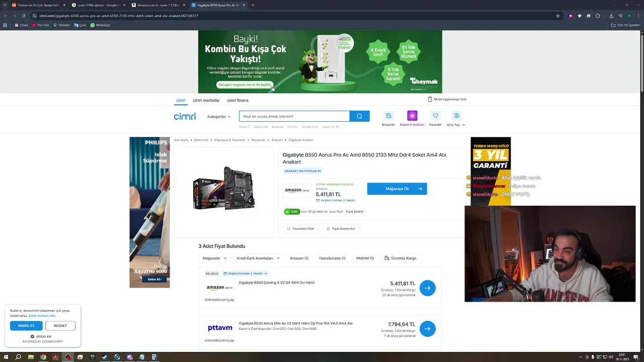Viewport: 644px width, 362px height.
Task: Click the Mağazaya Git button
Action: [397, 189]
